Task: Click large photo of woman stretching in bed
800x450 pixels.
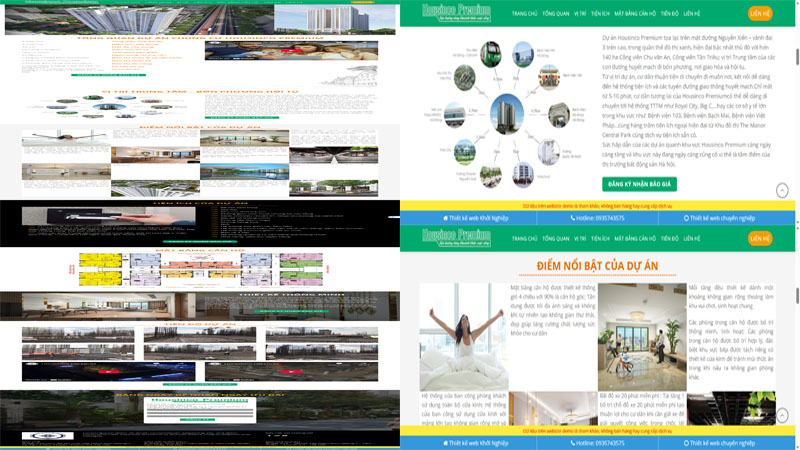Action: [464, 337]
